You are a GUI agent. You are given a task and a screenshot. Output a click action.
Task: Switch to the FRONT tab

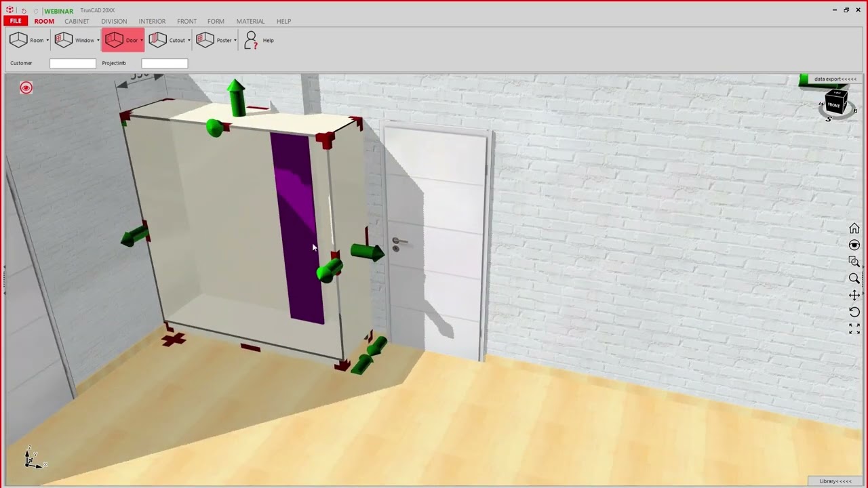click(186, 21)
